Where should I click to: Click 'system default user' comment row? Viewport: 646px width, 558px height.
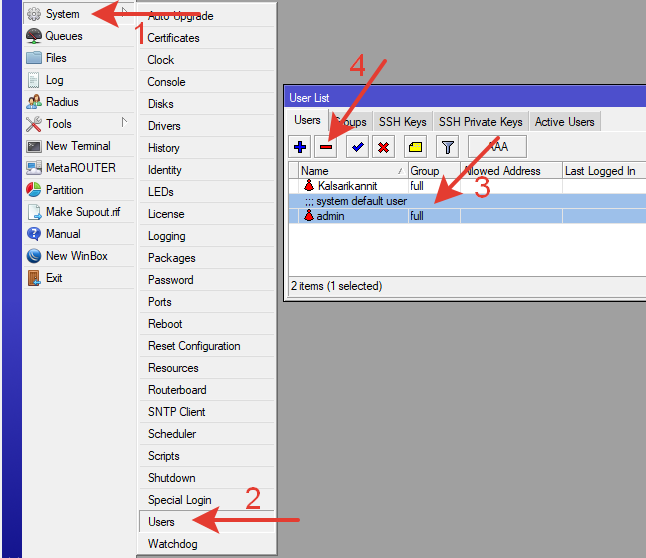(x=467, y=201)
